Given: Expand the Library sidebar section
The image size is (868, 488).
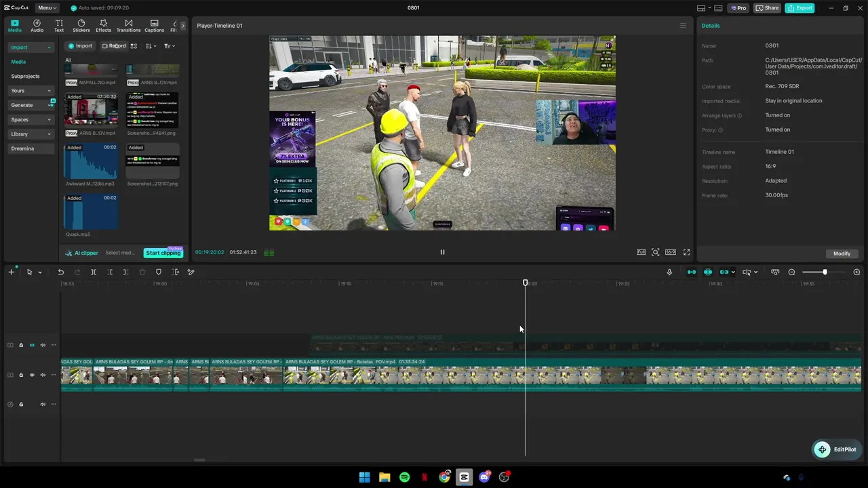Looking at the screenshot, I should (31, 134).
